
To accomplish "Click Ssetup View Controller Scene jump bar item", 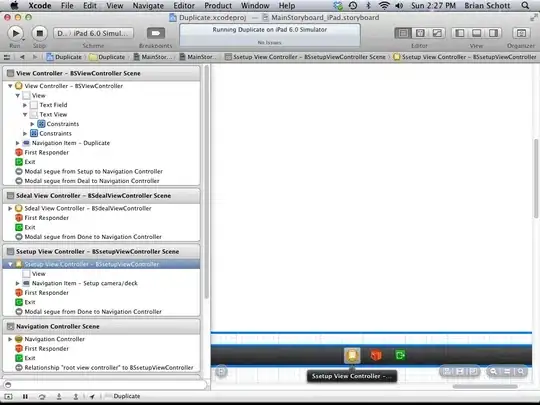I will [x=305, y=57].
